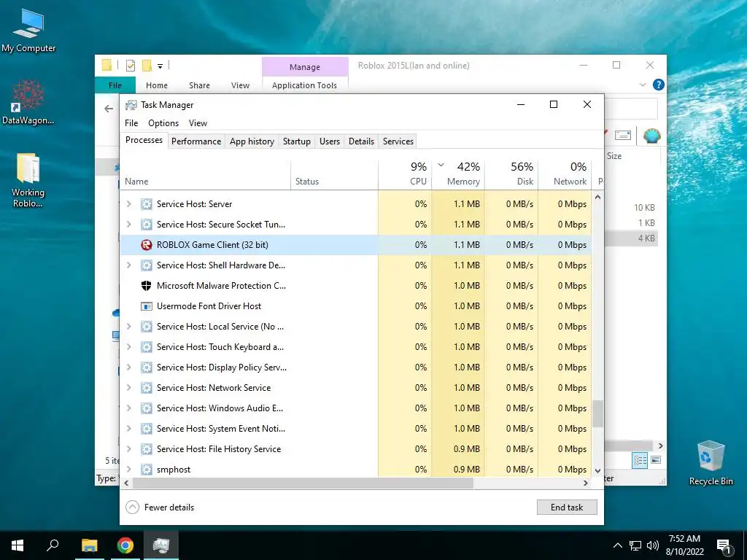This screenshot has width=747, height=560.
Task: Sort processes by Network column
Action: (x=565, y=174)
